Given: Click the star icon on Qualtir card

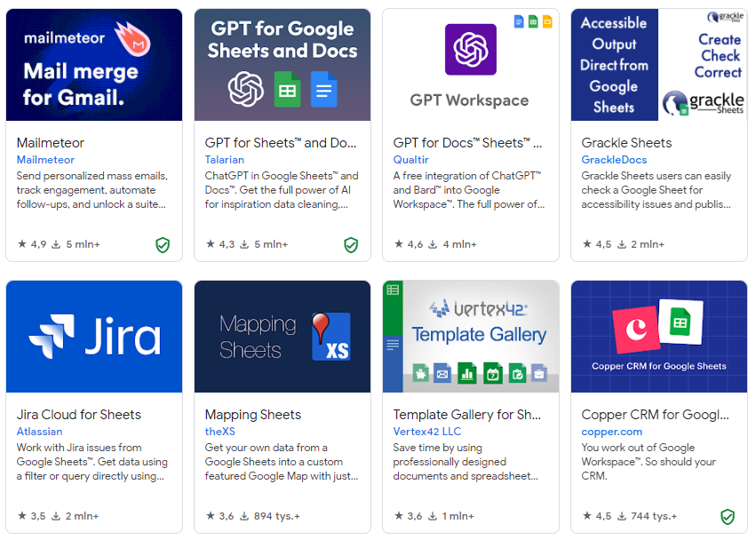Looking at the screenshot, I should (398, 244).
